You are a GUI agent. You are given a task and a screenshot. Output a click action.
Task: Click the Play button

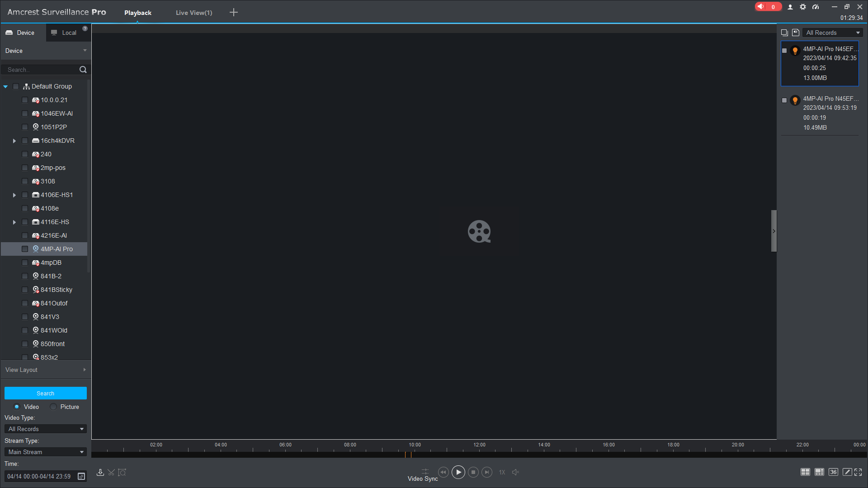pos(458,472)
